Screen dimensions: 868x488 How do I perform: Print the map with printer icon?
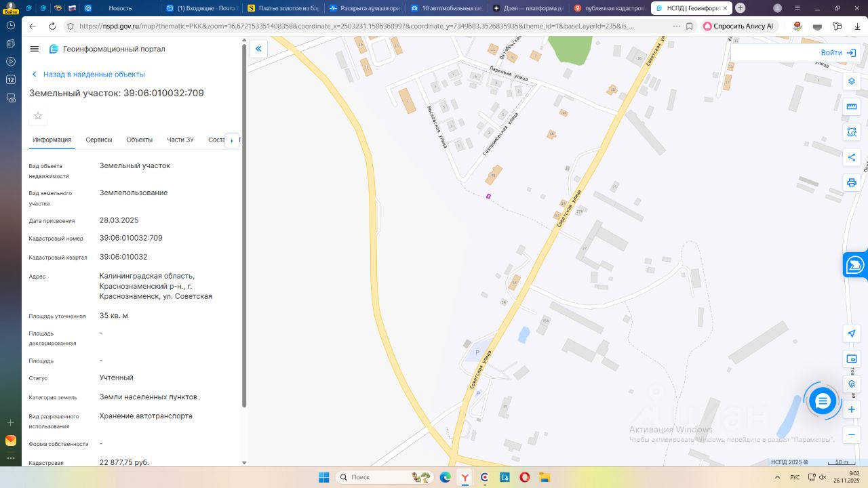[852, 182]
